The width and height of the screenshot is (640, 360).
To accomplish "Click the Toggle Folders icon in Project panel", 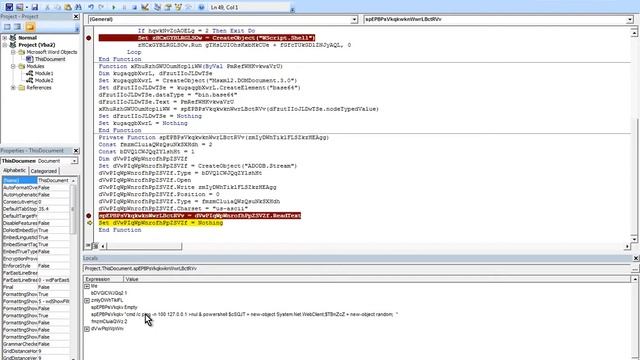I will pos(30,27).
